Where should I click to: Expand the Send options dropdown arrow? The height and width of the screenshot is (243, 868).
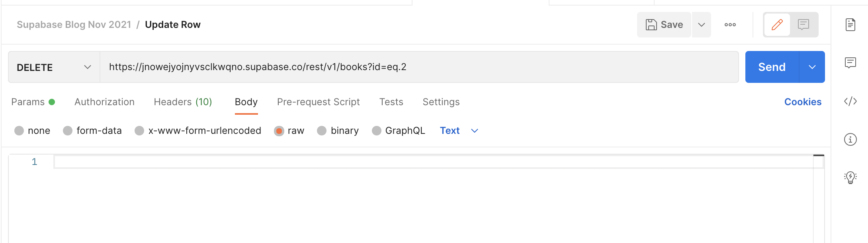click(x=812, y=67)
